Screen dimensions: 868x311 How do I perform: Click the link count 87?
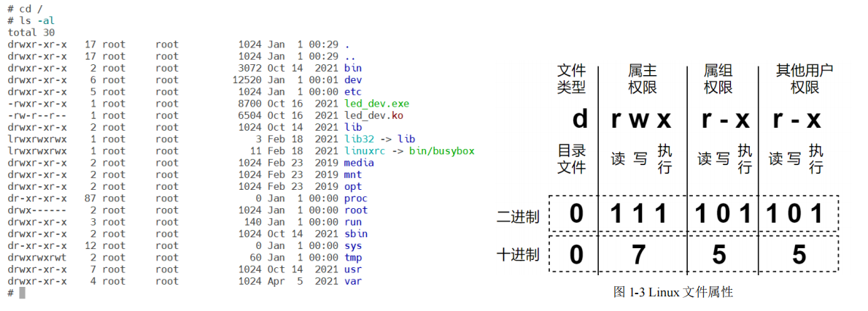(x=90, y=199)
